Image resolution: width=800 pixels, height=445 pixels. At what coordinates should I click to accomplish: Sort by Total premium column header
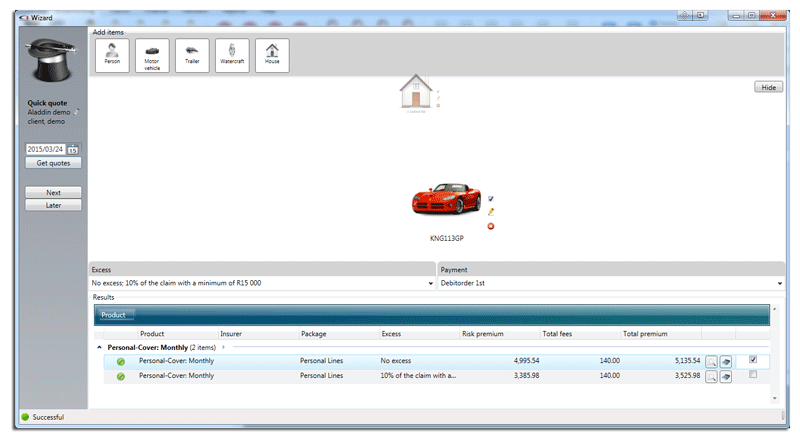point(645,334)
